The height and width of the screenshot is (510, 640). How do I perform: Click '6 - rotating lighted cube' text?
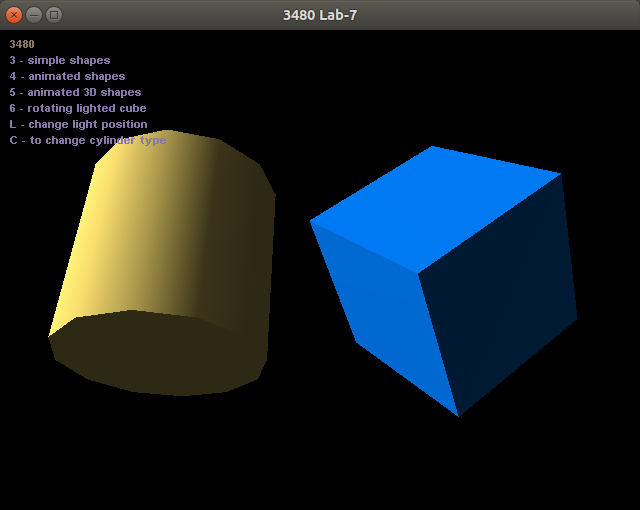tap(78, 108)
